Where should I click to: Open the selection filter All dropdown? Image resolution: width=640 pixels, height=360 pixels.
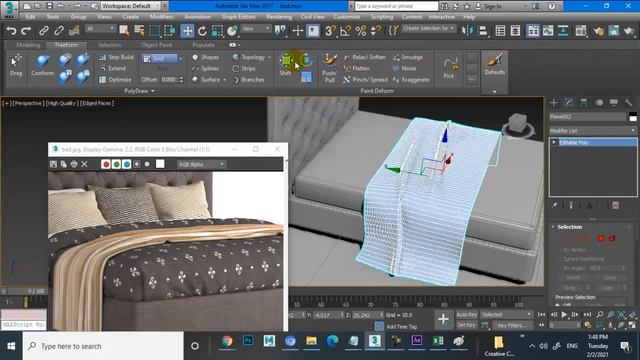(100, 29)
